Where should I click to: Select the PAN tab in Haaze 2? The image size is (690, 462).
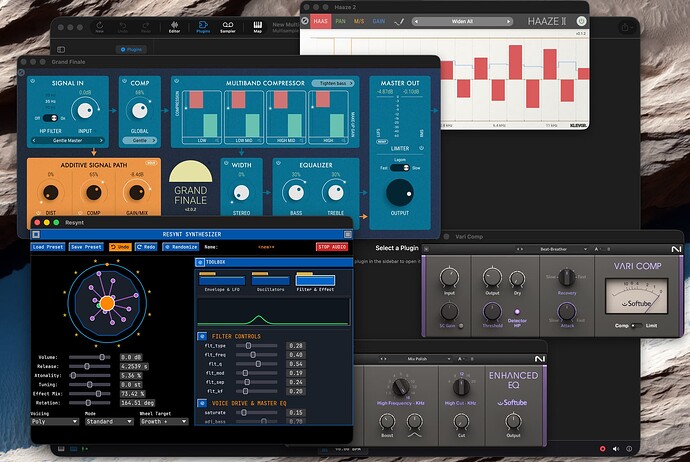click(x=341, y=21)
